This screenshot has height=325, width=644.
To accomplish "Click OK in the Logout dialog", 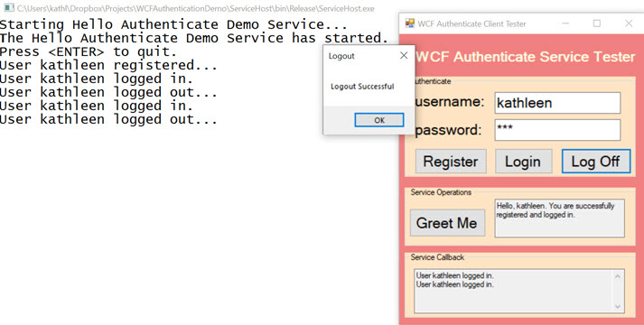I will coord(379,120).
